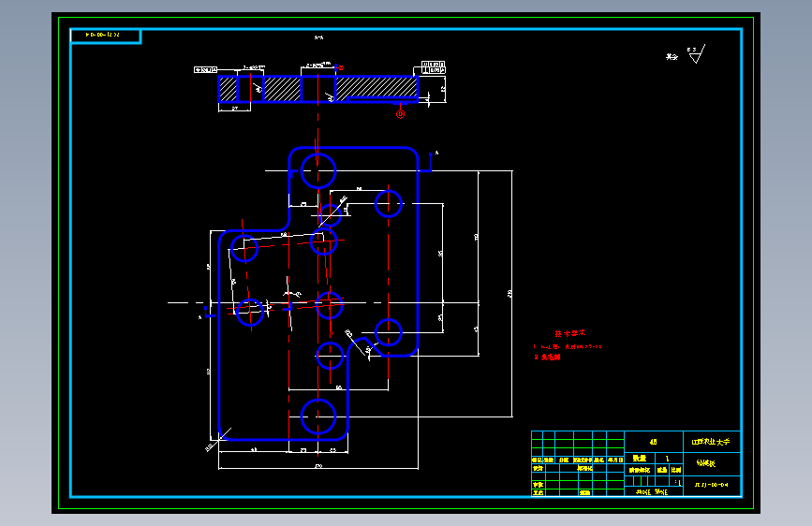The image size is (812, 526).
Task: Select the A-A section view label
Action: (x=318, y=37)
